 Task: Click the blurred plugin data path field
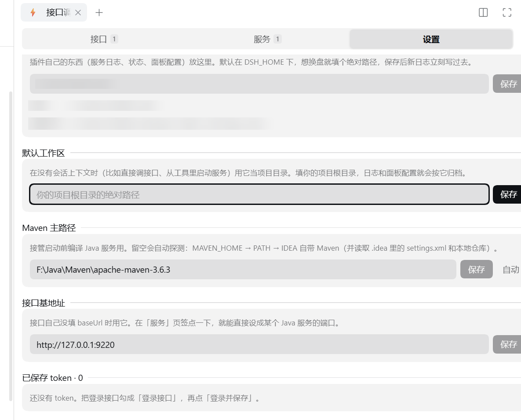(x=259, y=84)
